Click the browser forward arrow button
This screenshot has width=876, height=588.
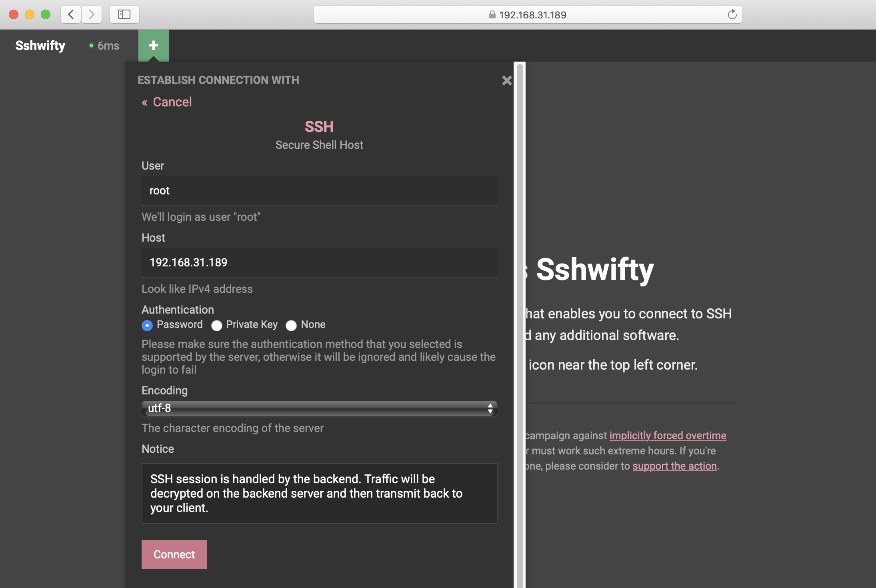92,15
